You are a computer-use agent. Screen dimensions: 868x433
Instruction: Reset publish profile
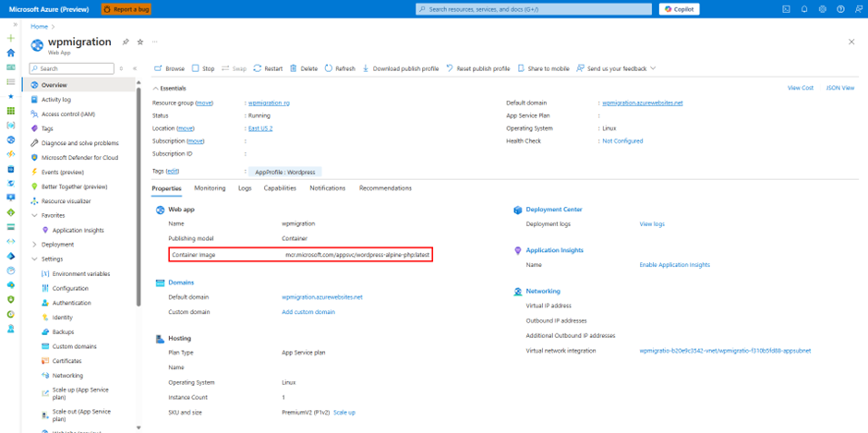(x=477, y=68)
